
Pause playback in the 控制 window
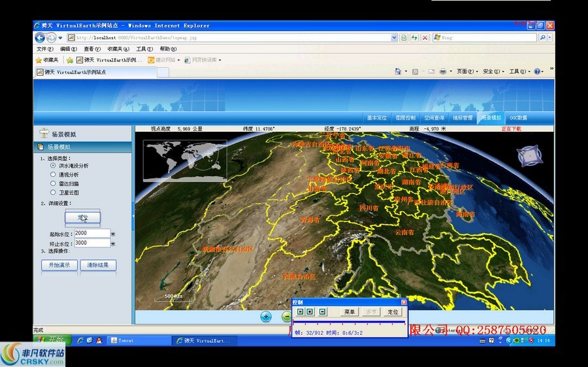click(x=301, y=311)
